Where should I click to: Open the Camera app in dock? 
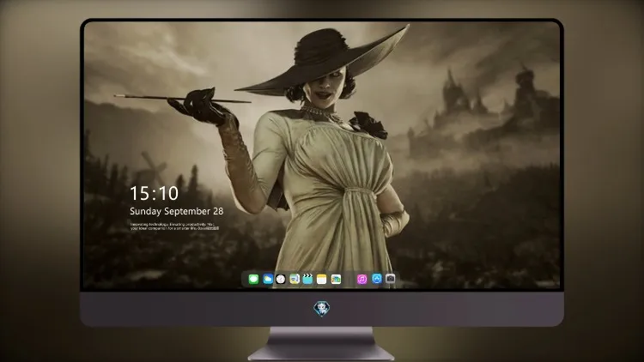pyautogui.click(x=390, y=279)
